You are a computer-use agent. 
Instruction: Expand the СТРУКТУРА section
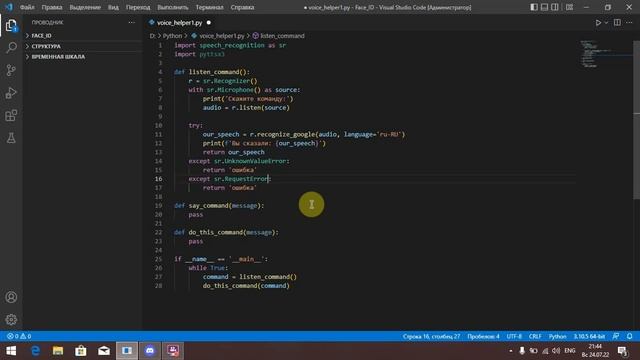tap(82, 47)
